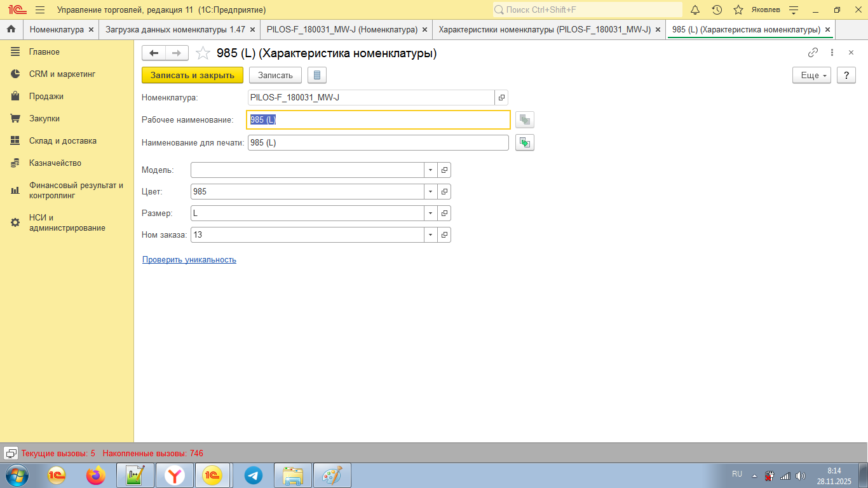Expand the Ном заказа dropdown list
This screenshot has width=868, height=488.
[x=430, y=235]
